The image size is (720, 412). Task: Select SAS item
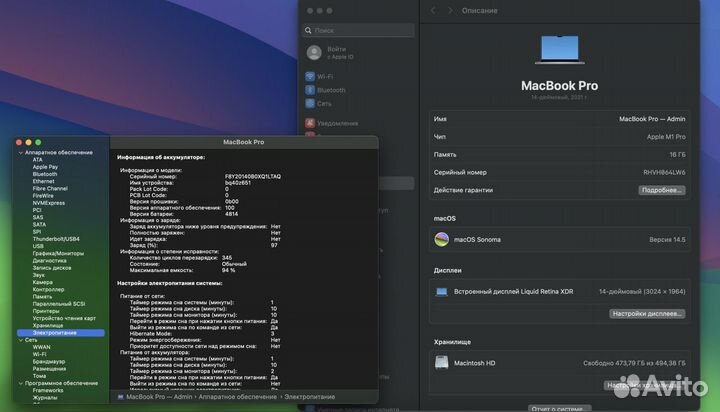(38, 217)
